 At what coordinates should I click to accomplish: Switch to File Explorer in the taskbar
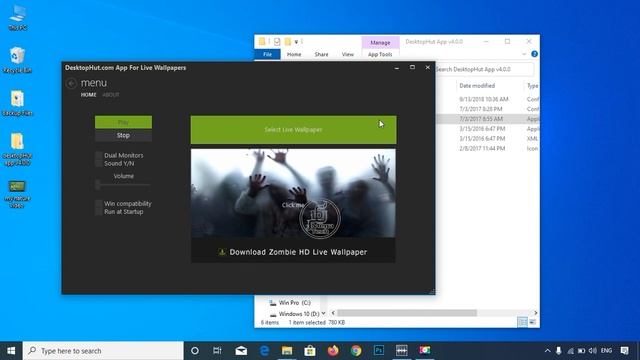pos(287,351)
